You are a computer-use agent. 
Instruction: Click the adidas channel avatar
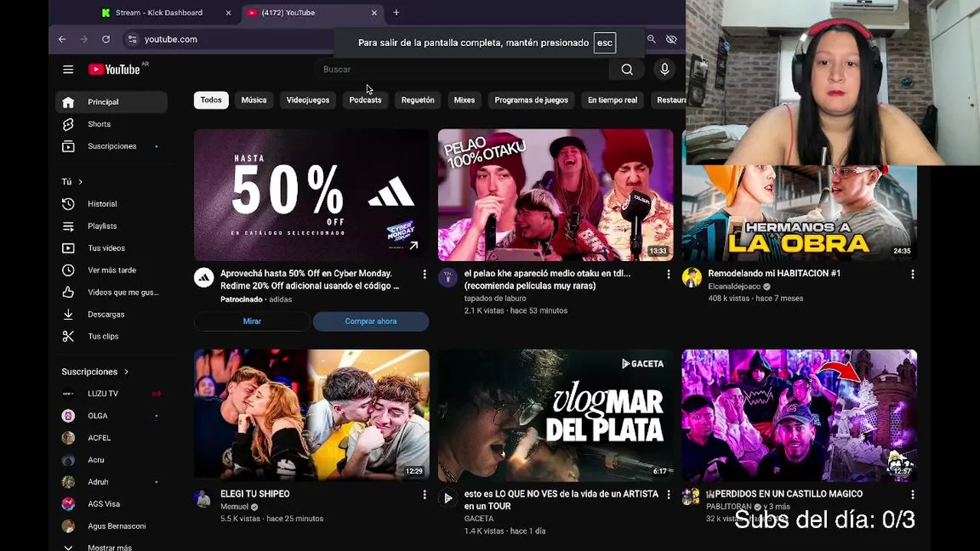coord(204,277)
